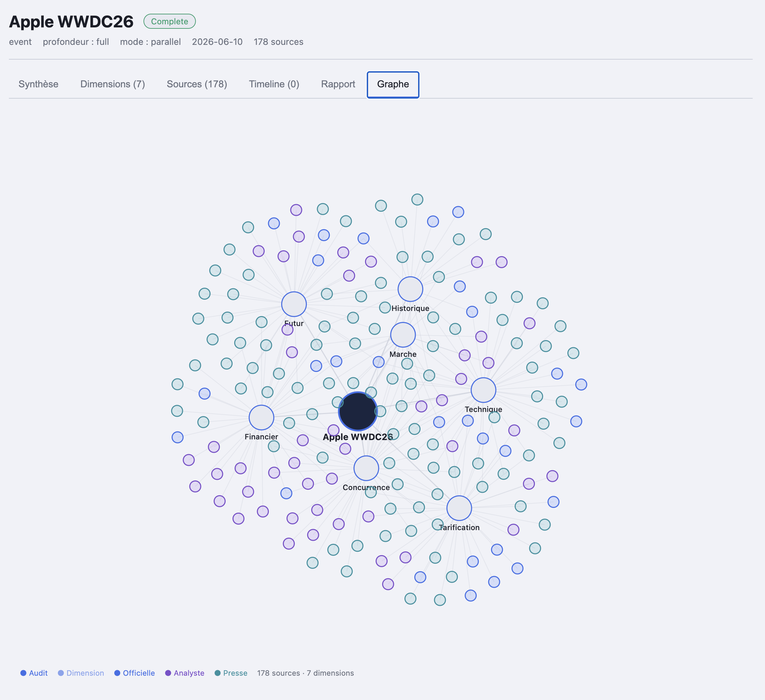Select the Futur dimension node
Image resolution: width=765 pixels, height=700 pixels.
click(294, 304)
